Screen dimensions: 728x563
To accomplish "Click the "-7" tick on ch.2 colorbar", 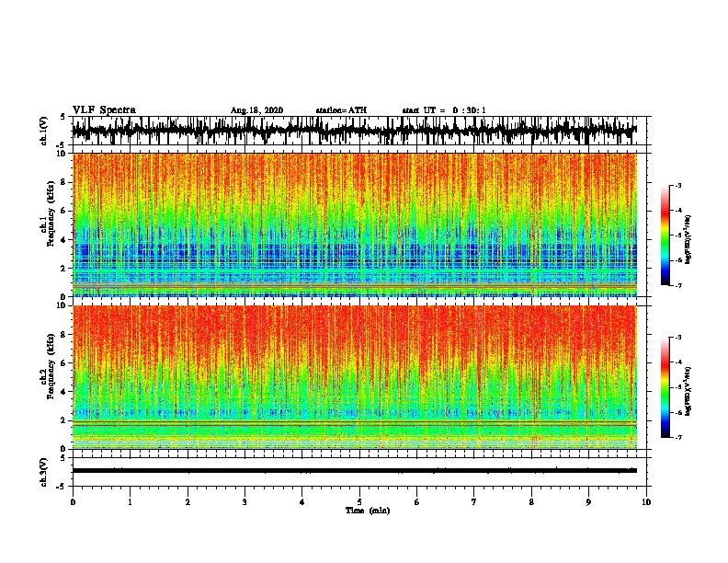I will coord(678,437).
